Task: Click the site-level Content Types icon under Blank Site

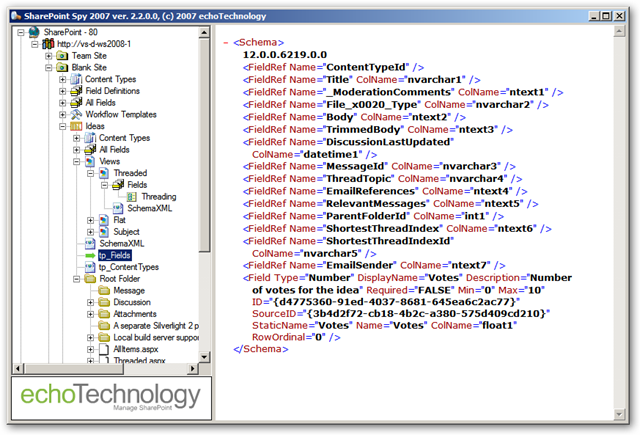Action: 76,79
